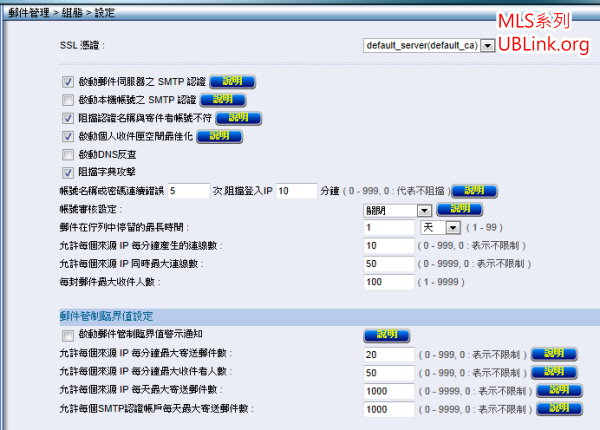Uncheck 啟動郵件伺服器之 SMTP 認證 checkbox
Viewport: 600px width, 430px height.
coord(68,82)
